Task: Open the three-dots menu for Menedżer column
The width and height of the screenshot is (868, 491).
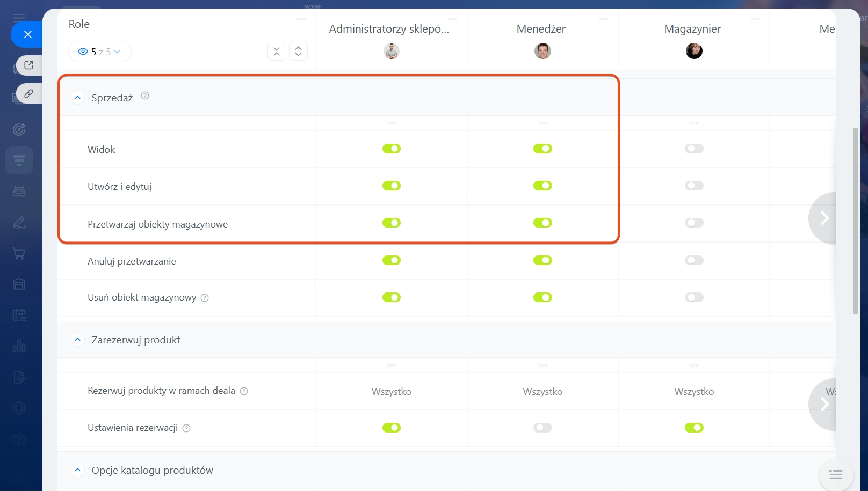Action: click(x=604, y=19)
